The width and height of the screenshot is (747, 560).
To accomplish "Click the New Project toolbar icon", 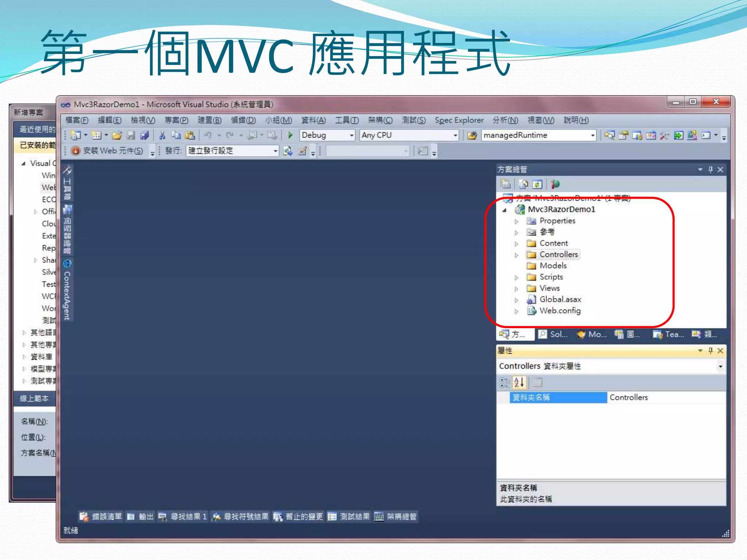I will click(x=76, y=135).
